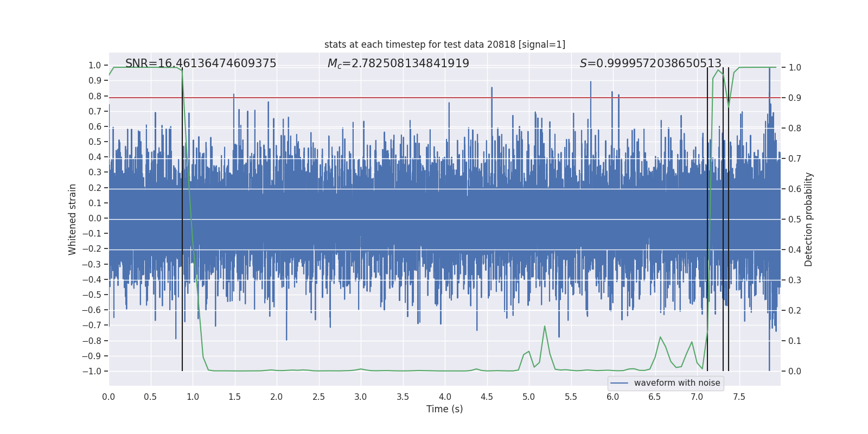Select the −1.0 Whitened strain tick label

point(92,371)
